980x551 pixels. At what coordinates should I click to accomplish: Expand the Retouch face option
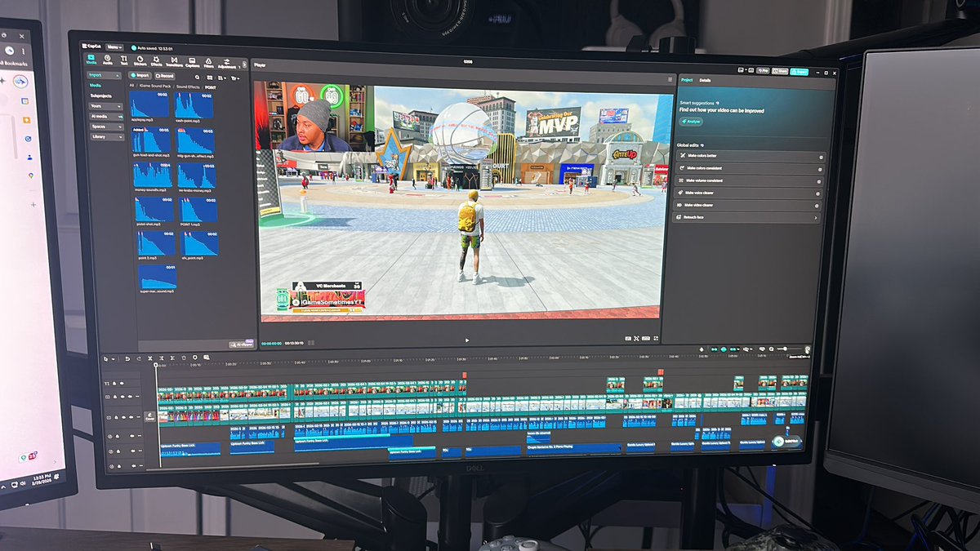click(745, 218)
